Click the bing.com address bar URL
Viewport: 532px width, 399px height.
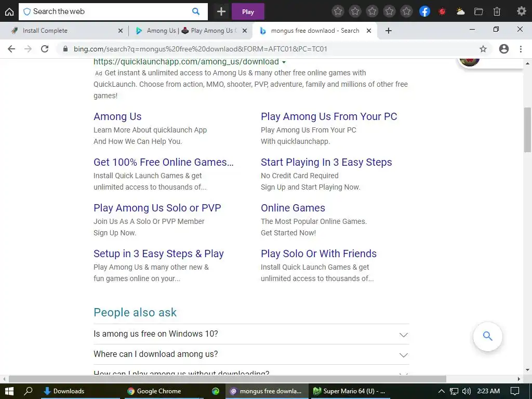tap(200, 49)
